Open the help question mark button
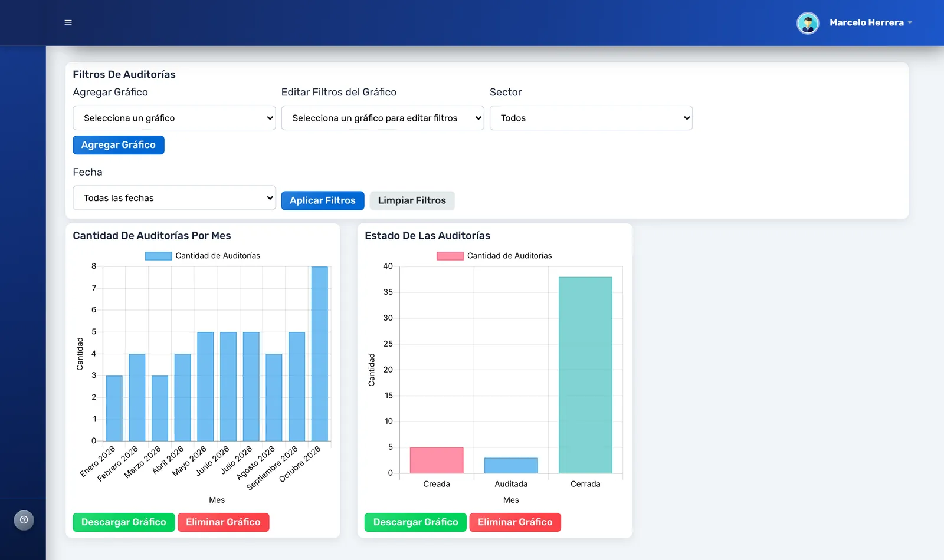The height and width of the screenshot is (560, 944). click(x=24, y=520)
